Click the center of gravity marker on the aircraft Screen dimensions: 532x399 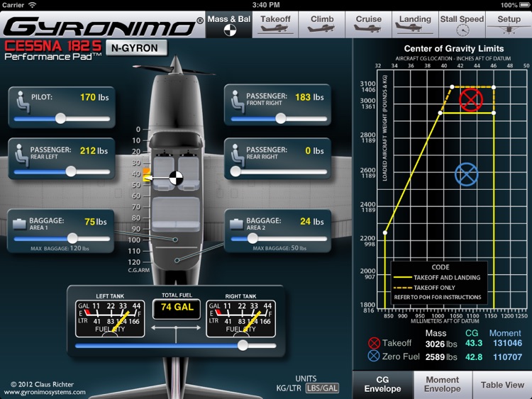tap(176, 178)
